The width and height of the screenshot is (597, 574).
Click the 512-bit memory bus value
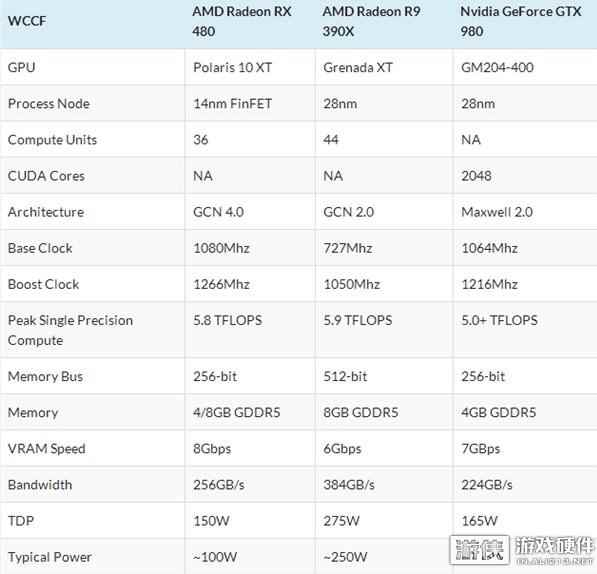[x=345, y=376]
